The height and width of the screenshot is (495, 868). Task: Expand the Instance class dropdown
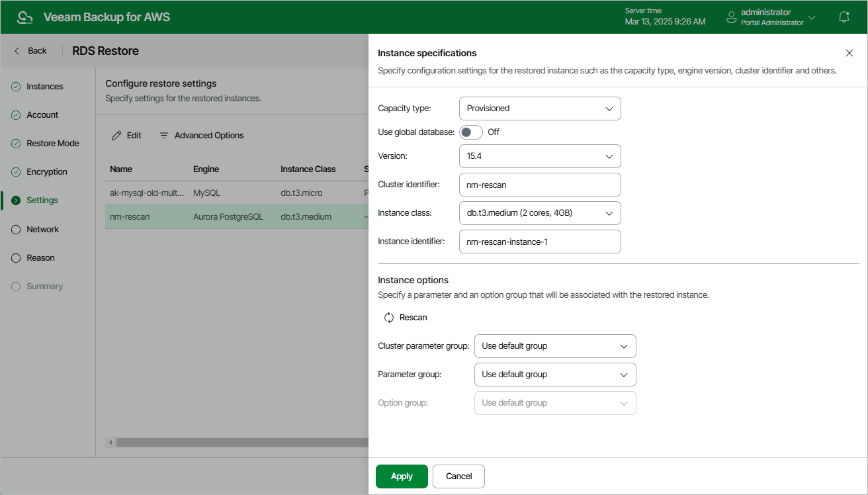[539, 213]
